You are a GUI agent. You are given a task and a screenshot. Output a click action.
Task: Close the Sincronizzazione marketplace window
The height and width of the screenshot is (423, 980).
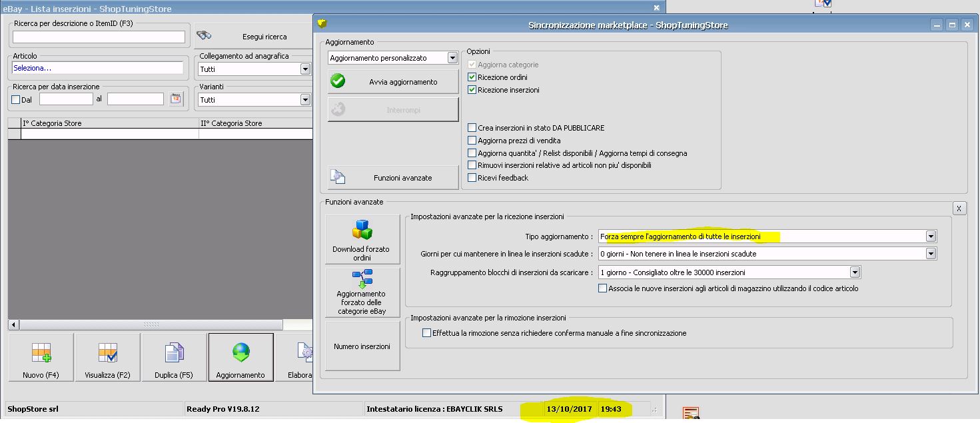[966, 25]
